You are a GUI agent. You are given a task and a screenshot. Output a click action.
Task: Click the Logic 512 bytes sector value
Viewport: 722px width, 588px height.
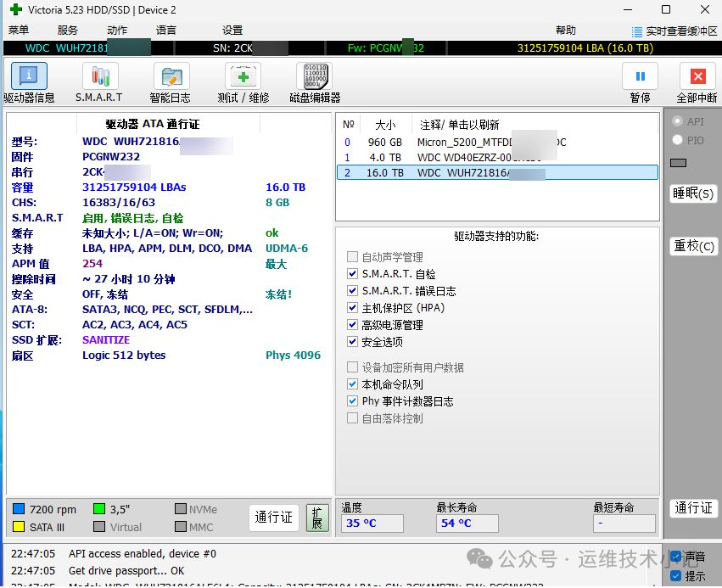pyautogui.click(x=124, y=355)
